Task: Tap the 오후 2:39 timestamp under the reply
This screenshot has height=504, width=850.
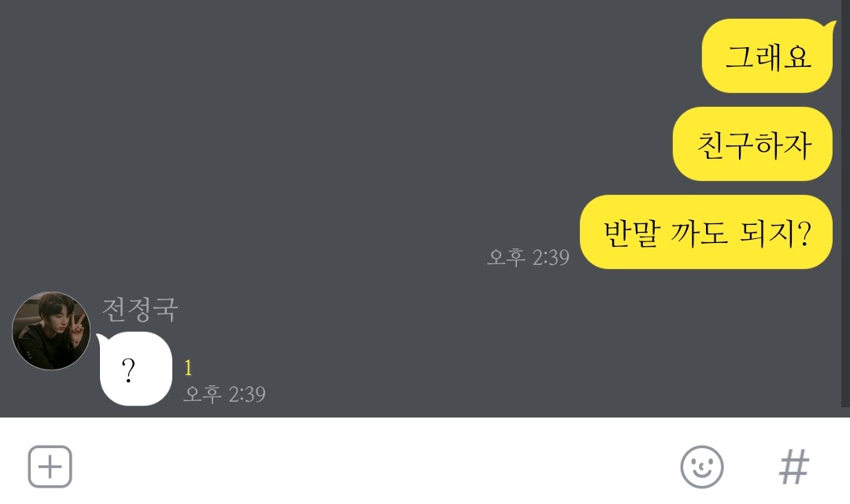Action: point(224,394)
